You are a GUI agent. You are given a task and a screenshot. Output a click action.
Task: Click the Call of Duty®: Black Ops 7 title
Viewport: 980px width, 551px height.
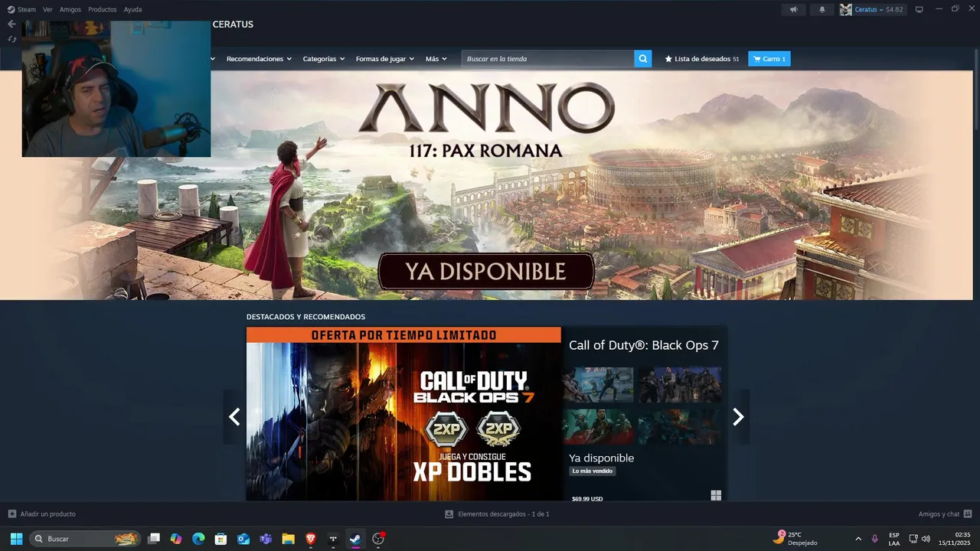pos(644,345)
